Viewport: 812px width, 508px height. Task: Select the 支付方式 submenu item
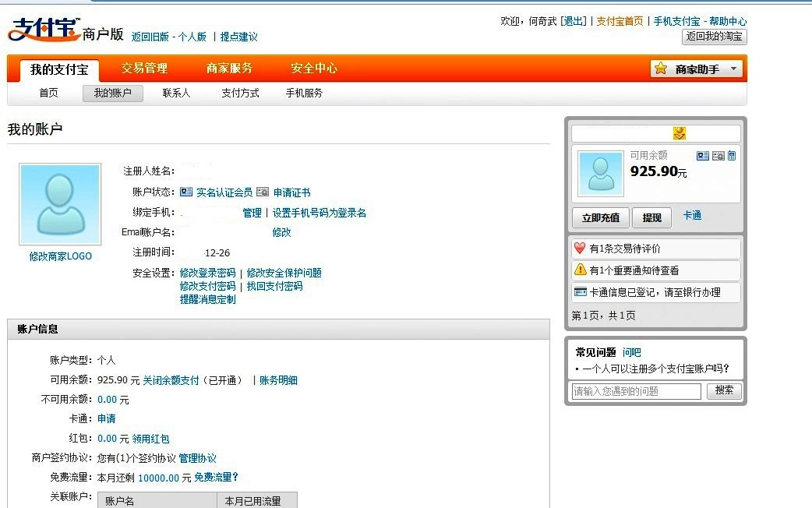tap(240, 93)
